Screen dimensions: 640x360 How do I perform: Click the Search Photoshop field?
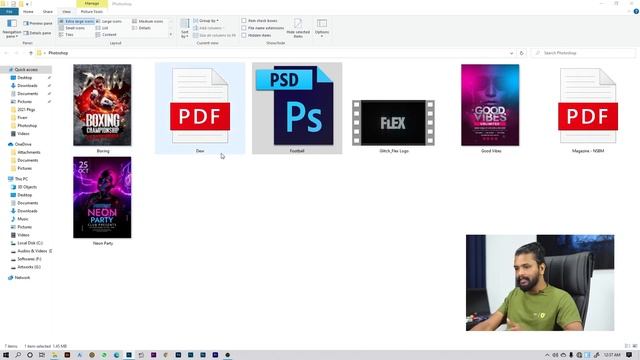point(584,53)
